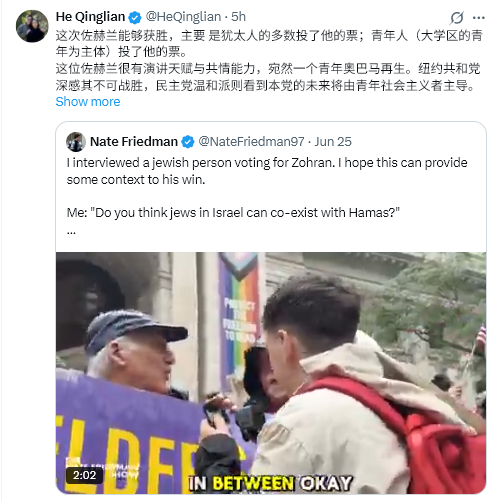Viewport: 497px width, 501px height.
Task: Click the 2:02 video duration badge
Action: (84, 475)
